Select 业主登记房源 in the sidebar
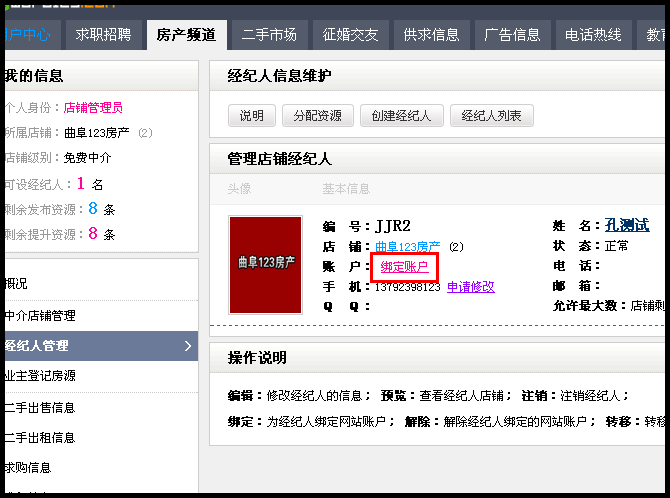Image resolution: width=670 pixels, height=498 pixels. 40,377
